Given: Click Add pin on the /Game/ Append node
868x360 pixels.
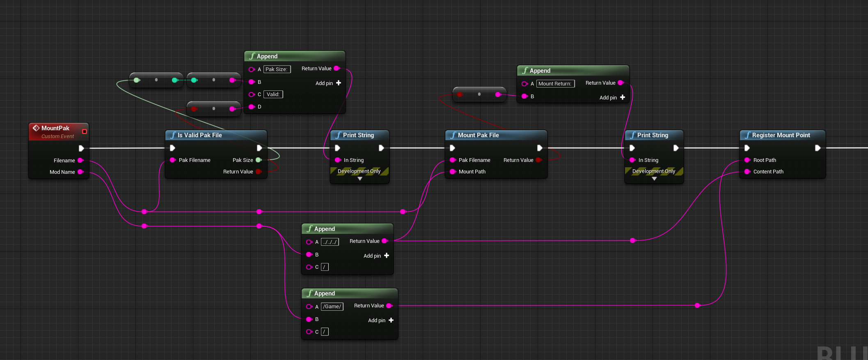Looking at the screenshot, I should [x=381, y=320].
